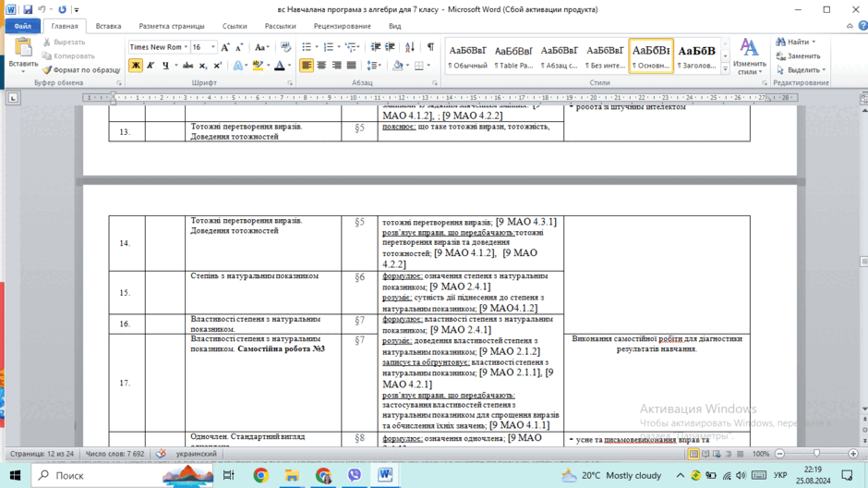This screenshot has width=868, height=488.
Task: Click the Paste (Вставить) icon
Action: [23, 49]
